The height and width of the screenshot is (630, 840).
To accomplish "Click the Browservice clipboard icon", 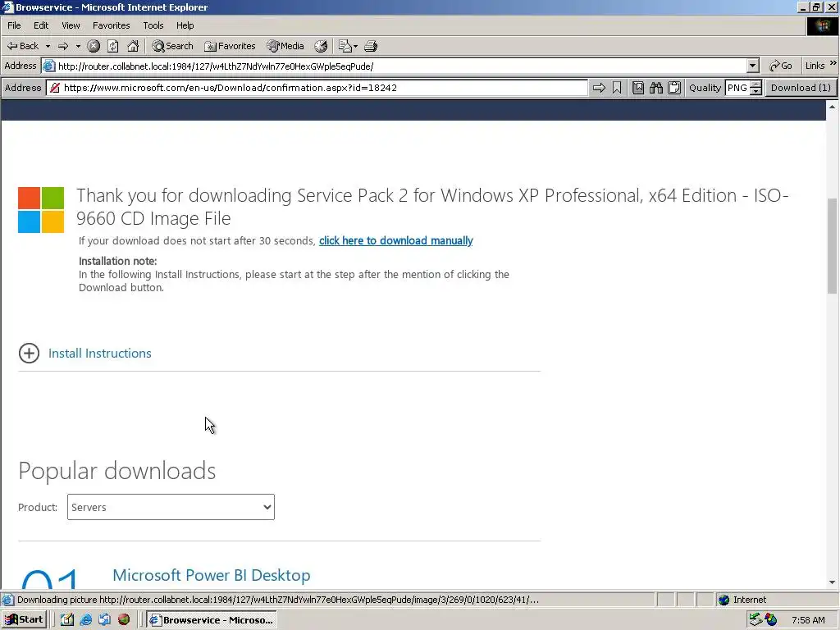I will (x=674, y=88).
